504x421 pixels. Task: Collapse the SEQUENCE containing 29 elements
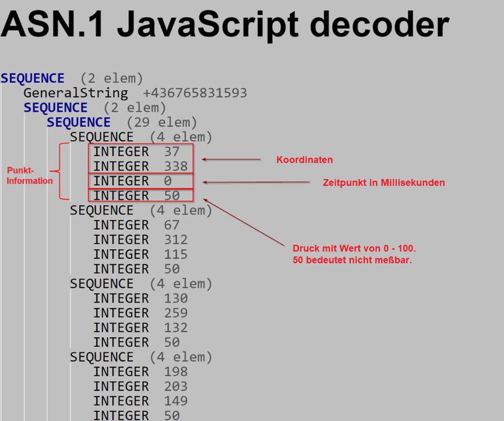click(x=78, y=122)
